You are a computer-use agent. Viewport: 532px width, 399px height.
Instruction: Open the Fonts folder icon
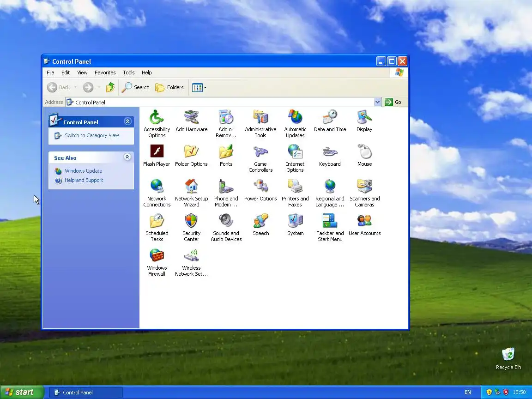pos(226,155)
